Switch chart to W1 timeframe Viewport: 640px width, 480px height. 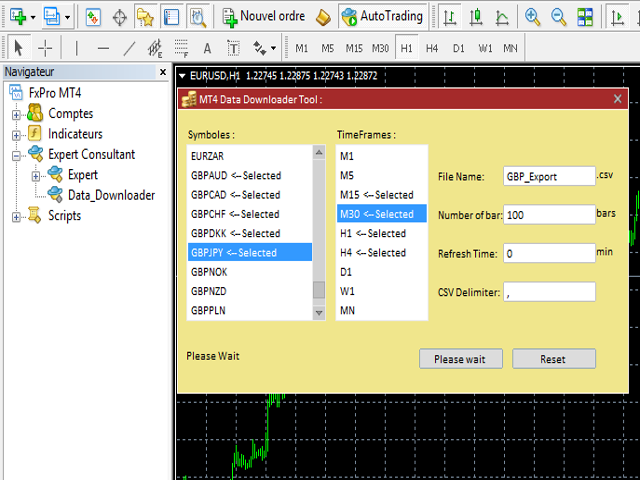[x=485, y=48]
